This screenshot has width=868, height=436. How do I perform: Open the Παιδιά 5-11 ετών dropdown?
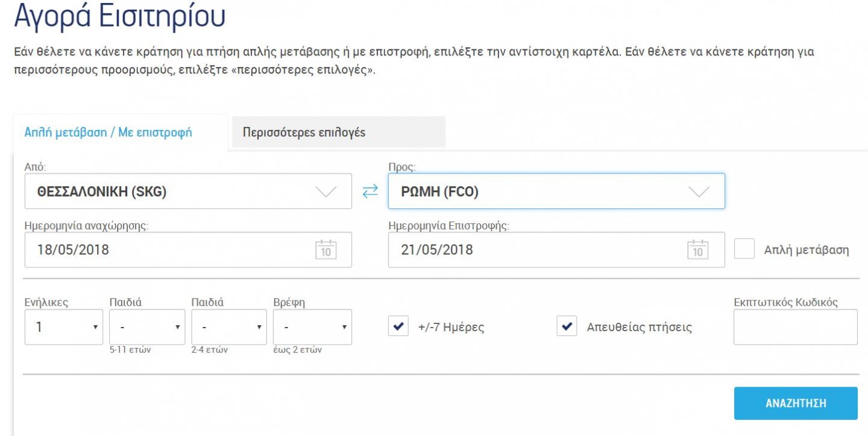pyautogui.click(x=146, y=327)
